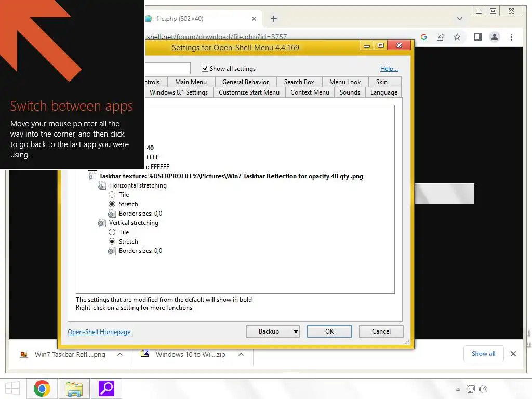Image resolution: width=532 pixels, height=399 pixels.
Task: Open the Customize Start Menu tab
Action: [249, 92]
